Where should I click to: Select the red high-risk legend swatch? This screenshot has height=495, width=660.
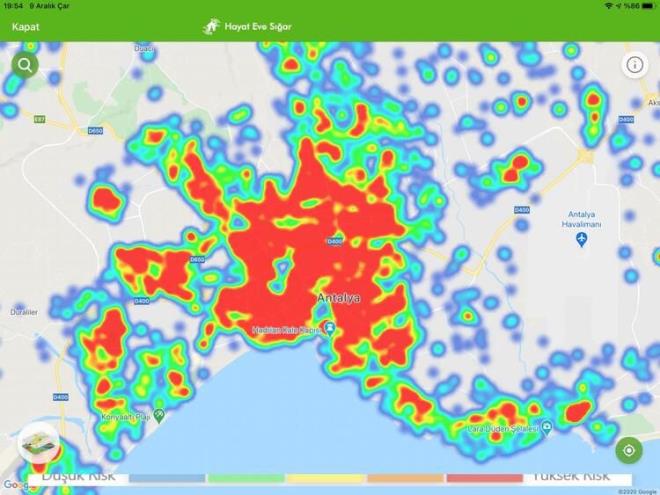pos(484,478)
